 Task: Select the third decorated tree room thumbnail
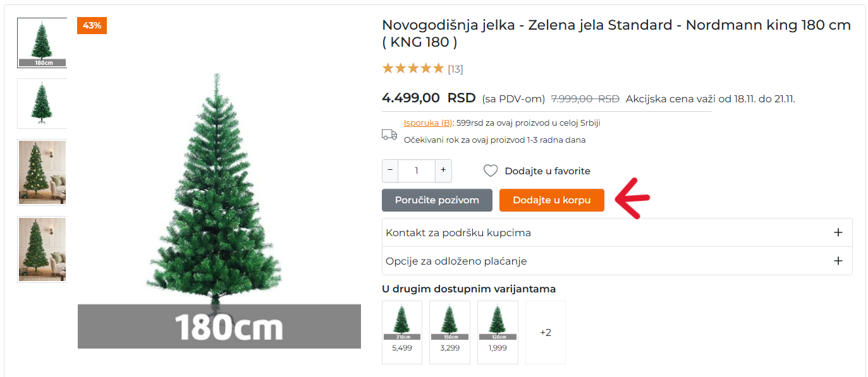coord(42,172)
